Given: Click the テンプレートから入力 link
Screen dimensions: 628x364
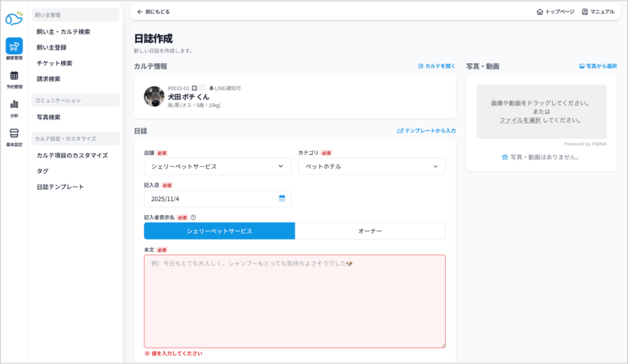Looking at the screenshot, I should [x=426, y=131].
